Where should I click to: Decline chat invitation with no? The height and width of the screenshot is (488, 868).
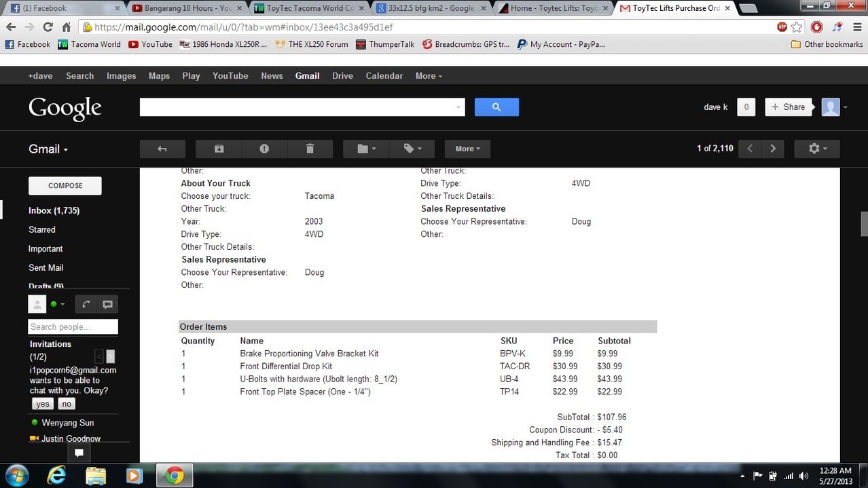(66, 404)
